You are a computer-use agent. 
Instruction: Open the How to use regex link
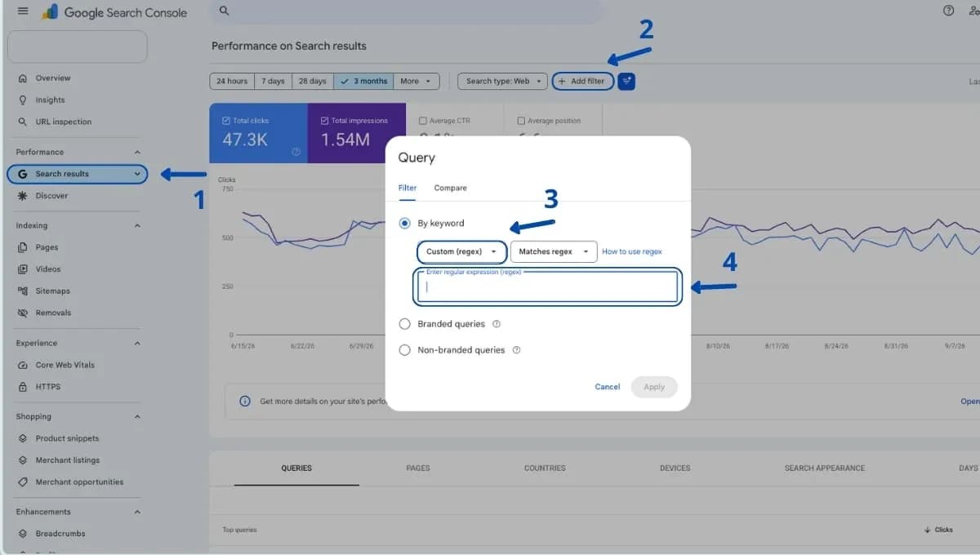(632, 251)
